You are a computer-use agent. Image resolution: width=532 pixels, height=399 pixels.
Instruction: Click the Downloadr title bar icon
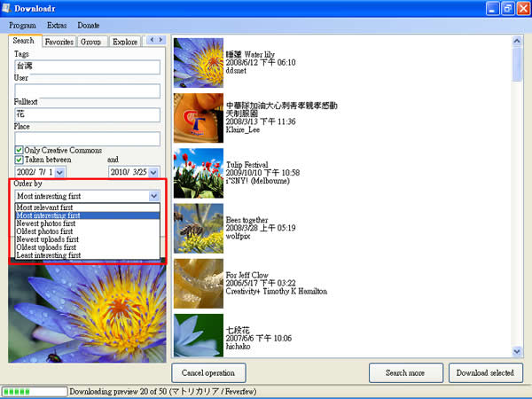coord(6,8)
